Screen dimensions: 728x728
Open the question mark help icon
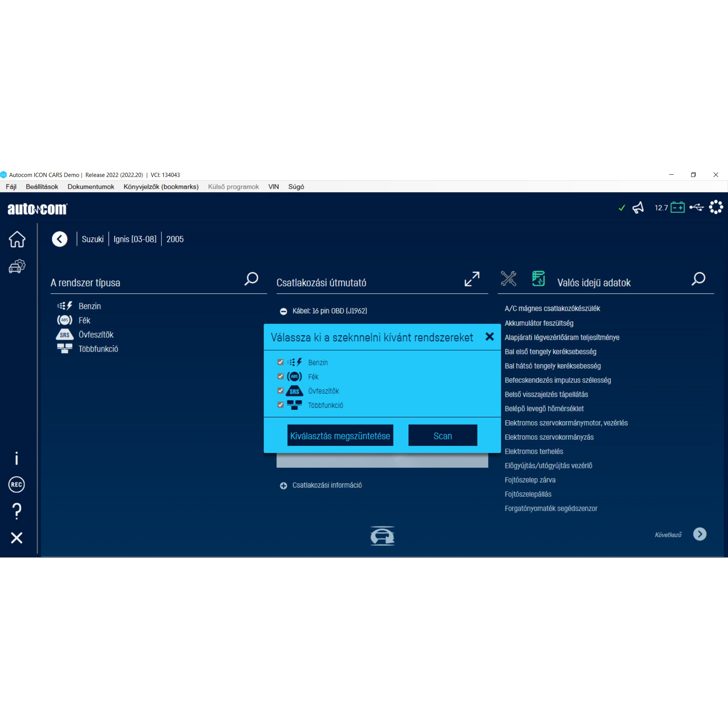tap(17, 511)
